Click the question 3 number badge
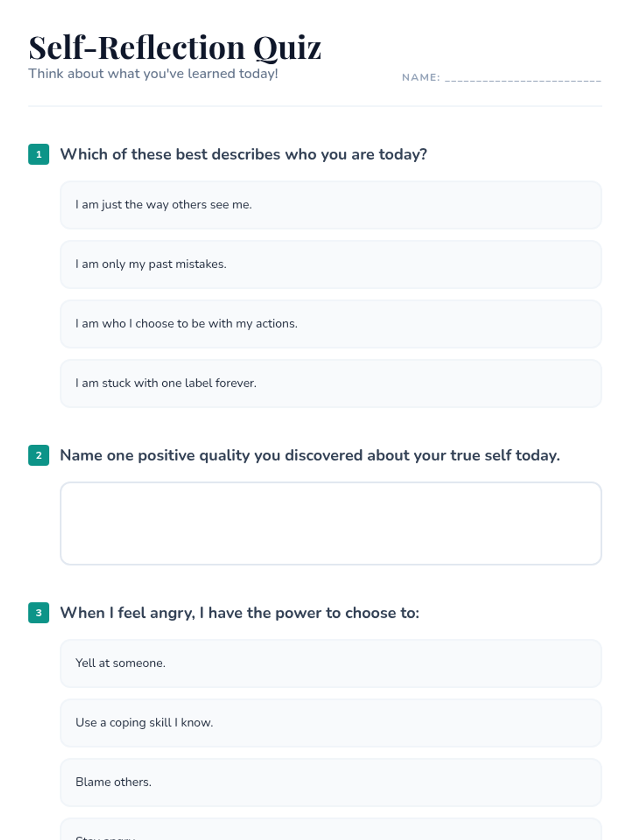This screenshot has height=840, width=630. (39, 613)
